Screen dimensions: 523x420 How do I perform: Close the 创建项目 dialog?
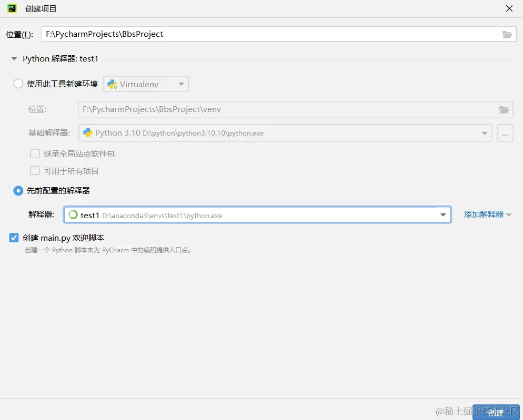coord(509,8)
